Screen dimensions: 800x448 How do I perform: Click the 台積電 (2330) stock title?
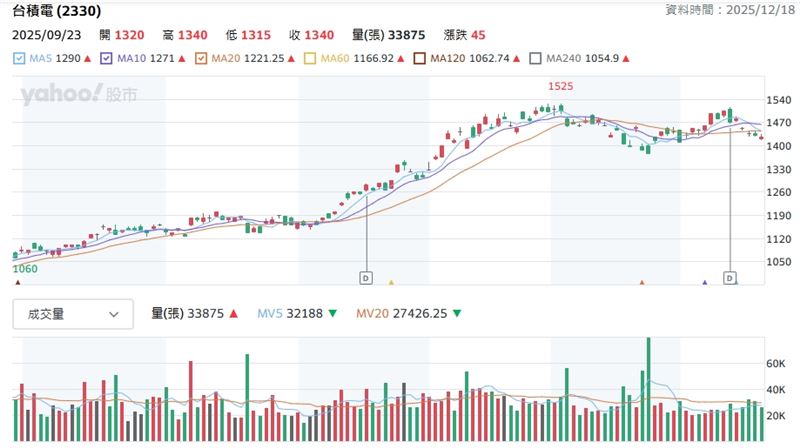[x=56, y=12]
